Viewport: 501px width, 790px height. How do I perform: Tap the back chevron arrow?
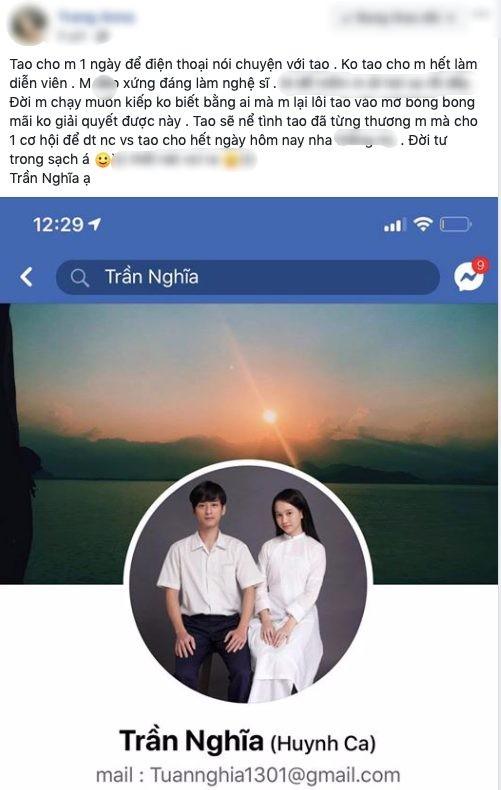[x=26, y=277]
